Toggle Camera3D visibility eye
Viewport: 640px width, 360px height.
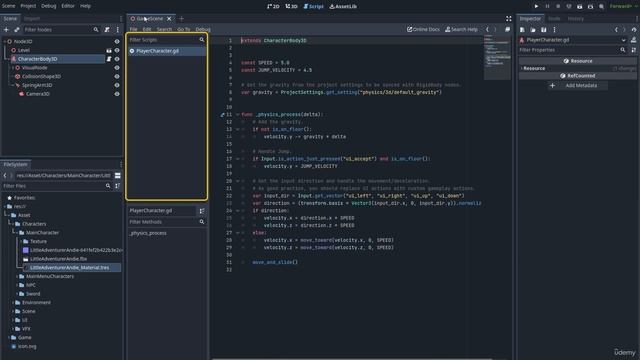pos(117,94)
